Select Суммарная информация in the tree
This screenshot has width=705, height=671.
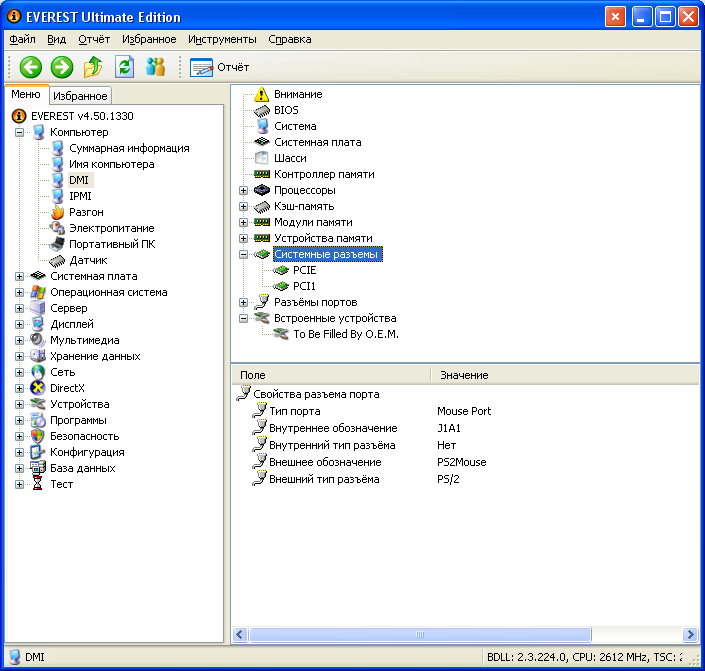pos(129,148)
